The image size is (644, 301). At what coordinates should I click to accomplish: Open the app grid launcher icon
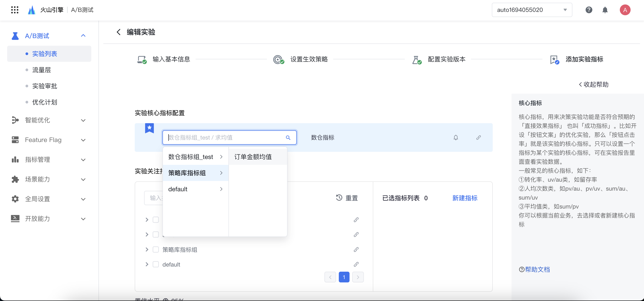[x=15, y=10]
